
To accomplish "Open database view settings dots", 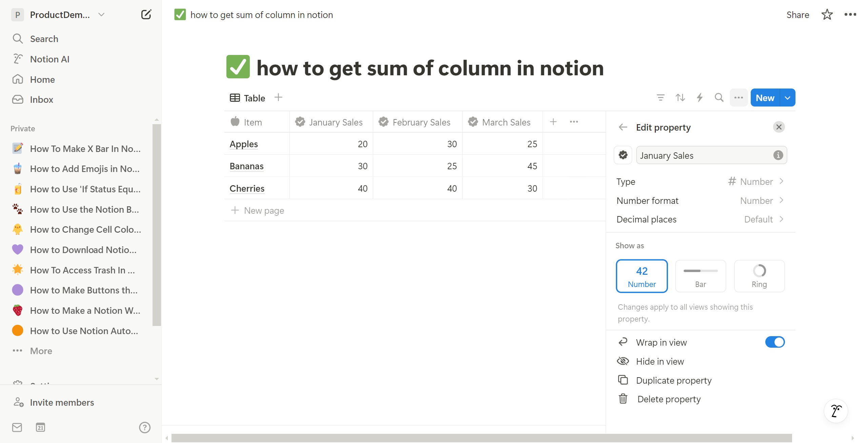I will [739, 98].
